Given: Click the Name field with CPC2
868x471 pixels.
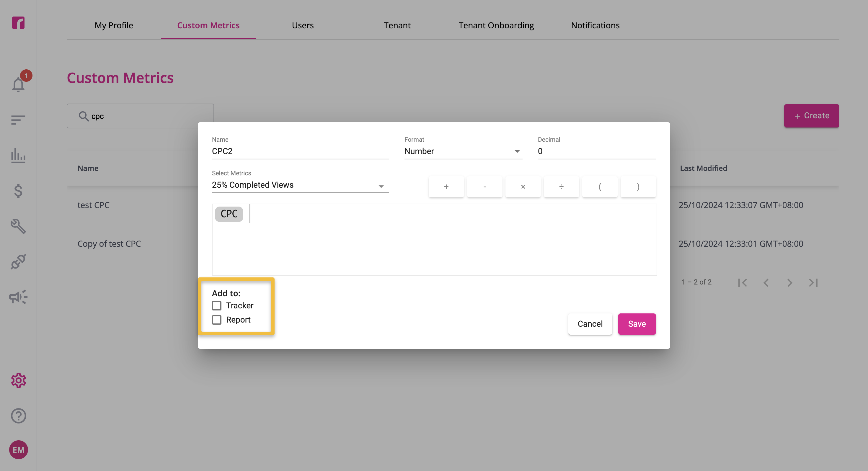Looking at the screenshot, I should [x=300, y=151].
